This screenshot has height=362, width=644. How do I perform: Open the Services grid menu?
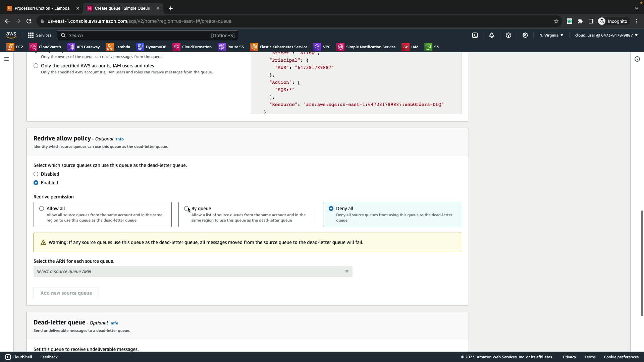click(x=39, y=35)
